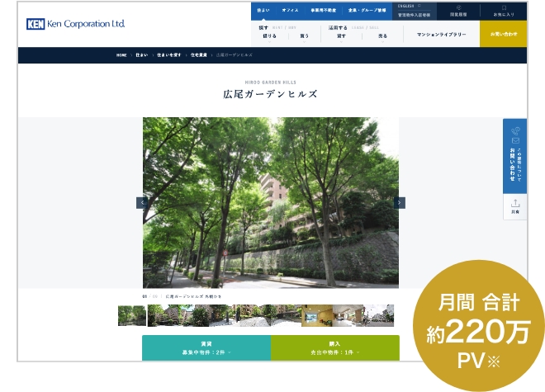The height and width of the screenshot is (392, 545).
Task: Expand the 貸す dropdown menu
Action: point(341,36)
